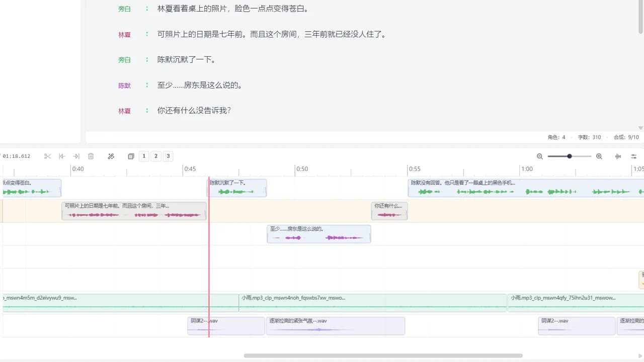Click the red playhead line
The height and width of the screenshot is (362, 644).
pos(209,256)
